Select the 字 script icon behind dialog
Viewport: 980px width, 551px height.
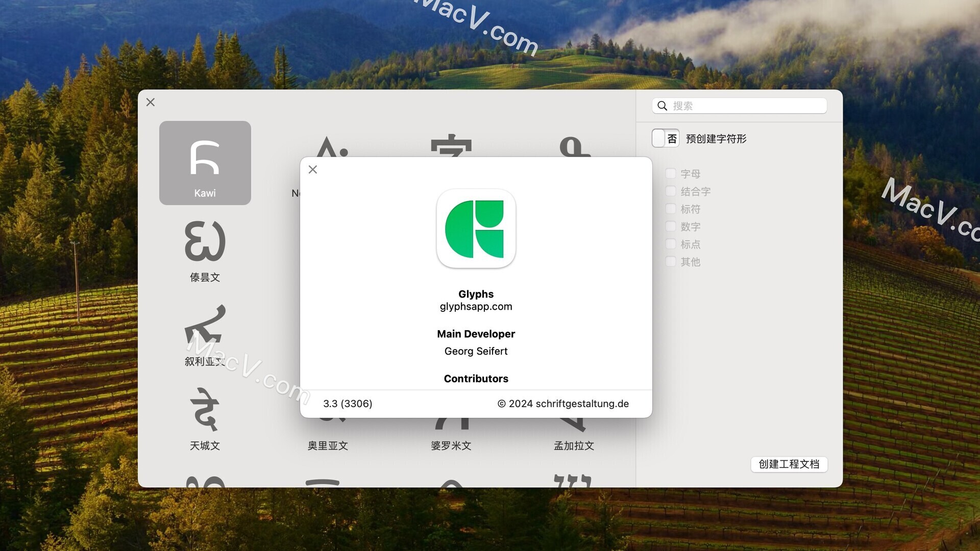pyautogui.click(x=451, y=145)
